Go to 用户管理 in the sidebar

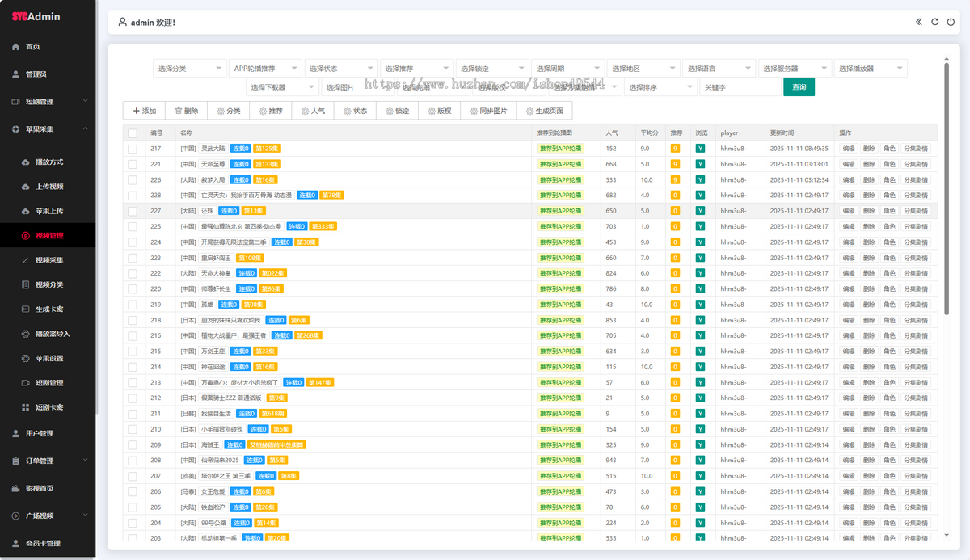(x=40, y=433)
